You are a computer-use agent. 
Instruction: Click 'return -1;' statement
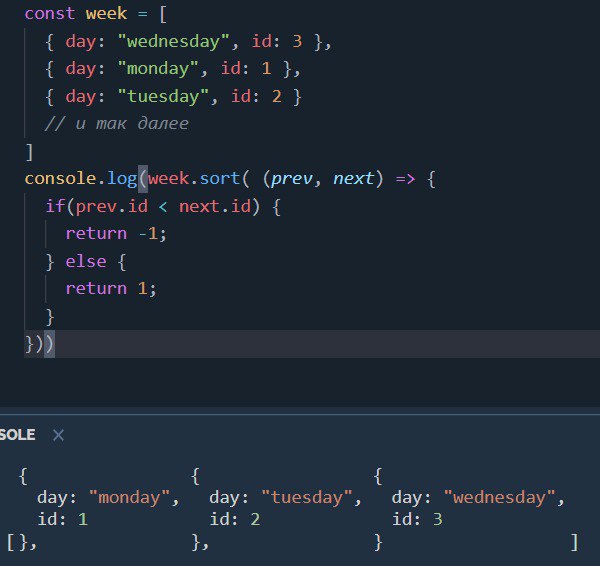point(116,233)
